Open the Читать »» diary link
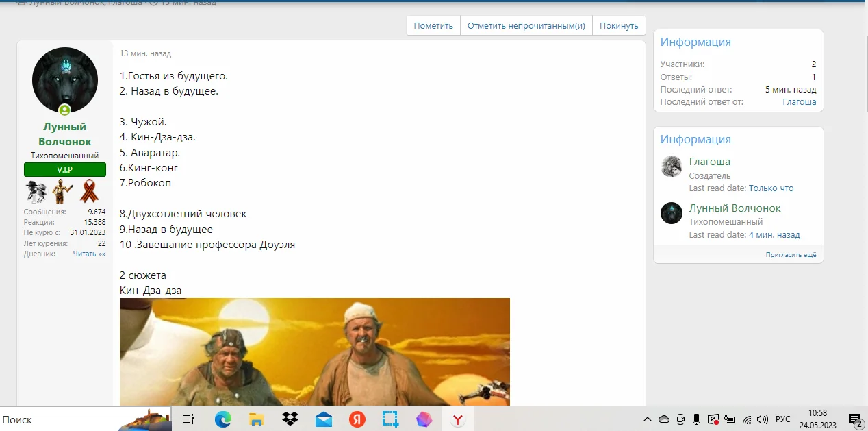 point(89,254)
